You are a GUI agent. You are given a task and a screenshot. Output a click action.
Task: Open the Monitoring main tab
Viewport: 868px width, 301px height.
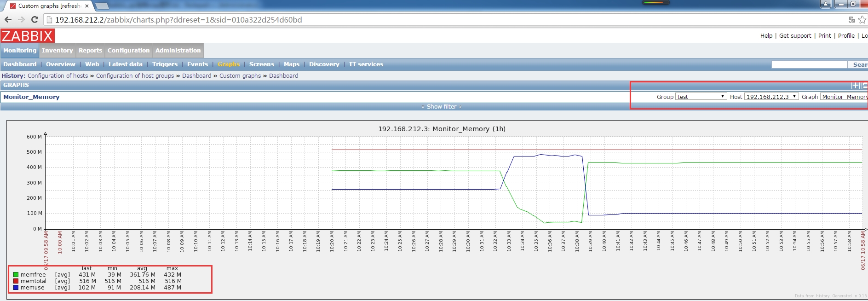tap(20, 51)
